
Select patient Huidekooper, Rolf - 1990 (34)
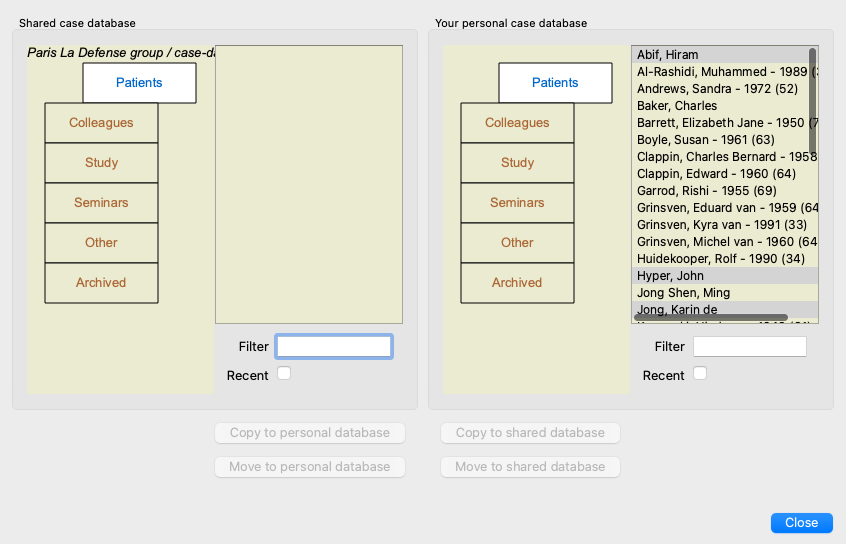pos(725,259)
